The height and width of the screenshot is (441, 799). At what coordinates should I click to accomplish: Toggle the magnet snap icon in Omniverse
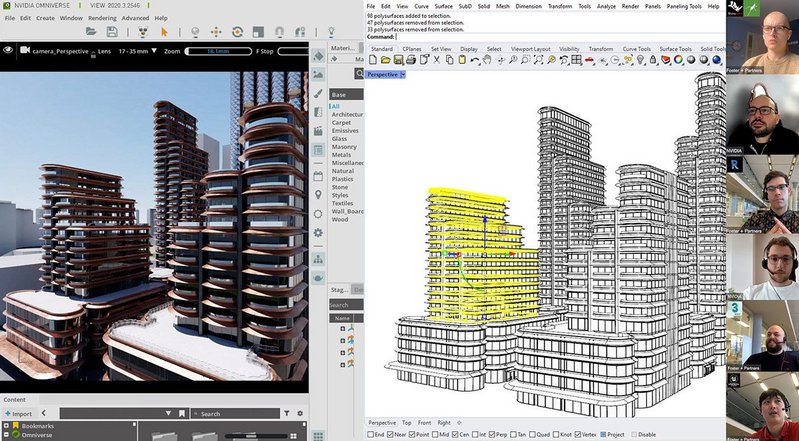click(279, 32)
